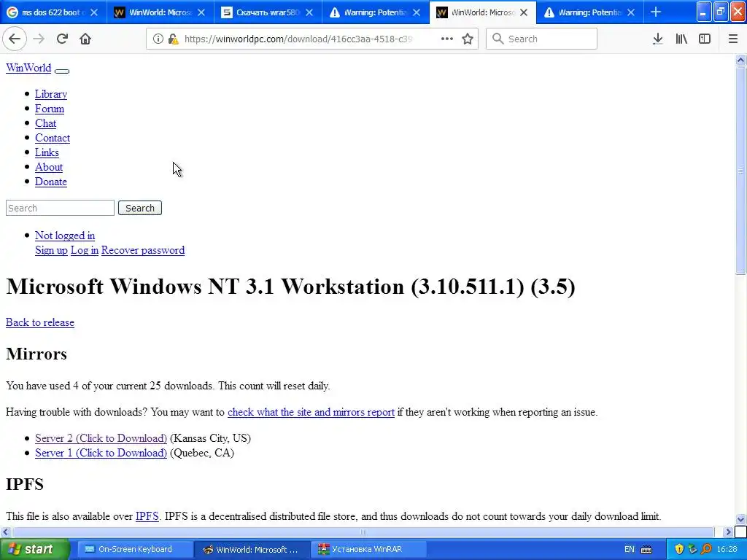
Task: Open the Links page link
Action: (x=47, y=152)
